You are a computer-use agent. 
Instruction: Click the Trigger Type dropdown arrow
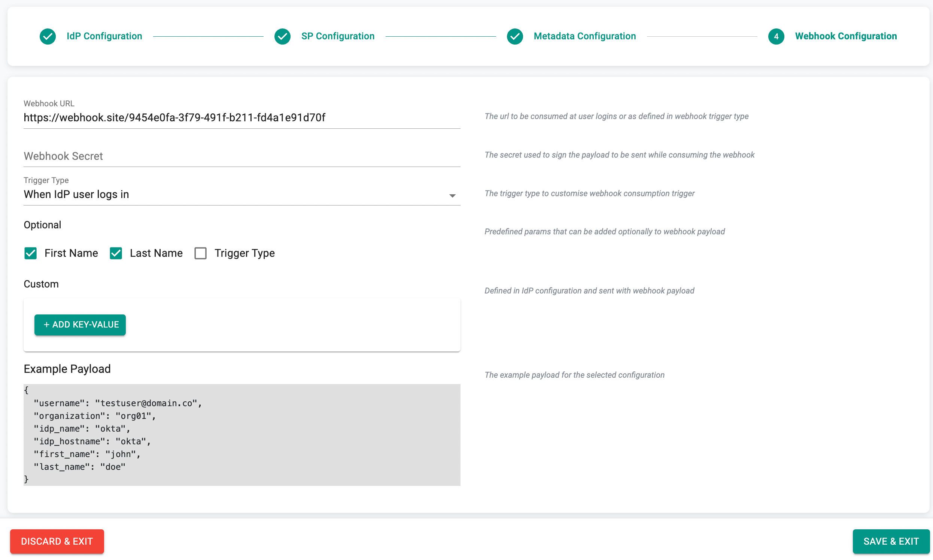[x=452, y=195]
